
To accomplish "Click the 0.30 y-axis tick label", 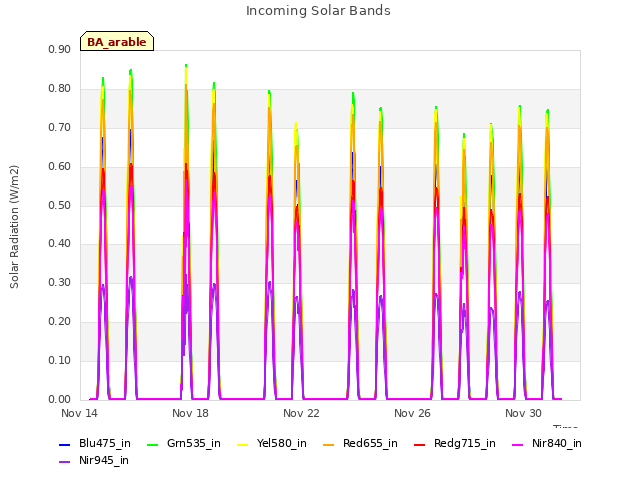I will 60,282.
